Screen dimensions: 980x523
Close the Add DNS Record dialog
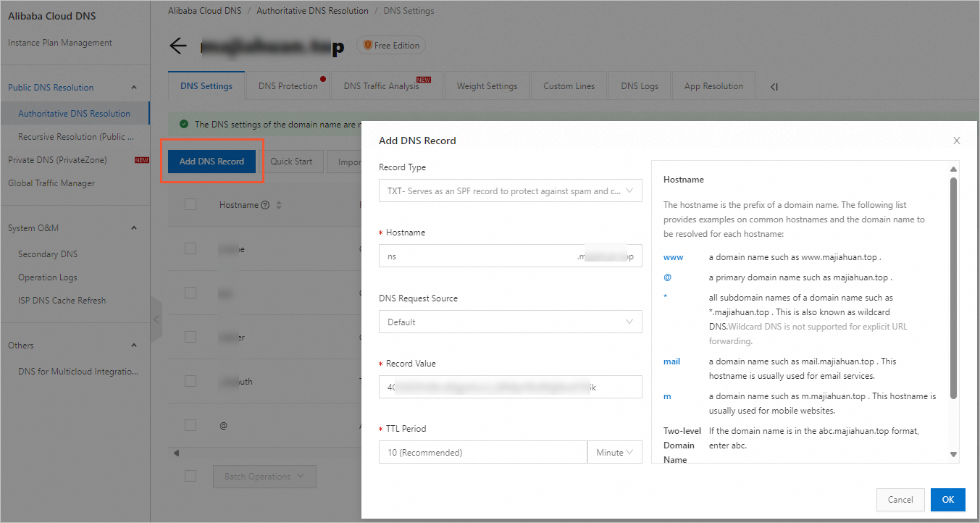click(x=956, y=140)
